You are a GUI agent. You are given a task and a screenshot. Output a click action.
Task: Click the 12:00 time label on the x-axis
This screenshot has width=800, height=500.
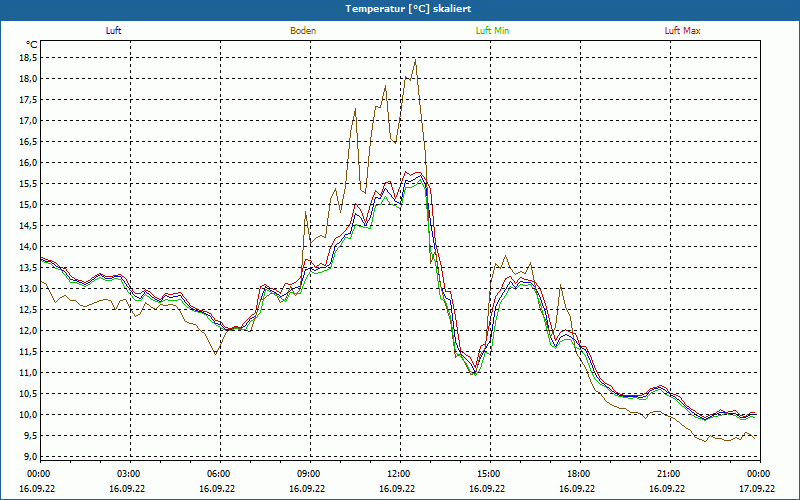397,474
